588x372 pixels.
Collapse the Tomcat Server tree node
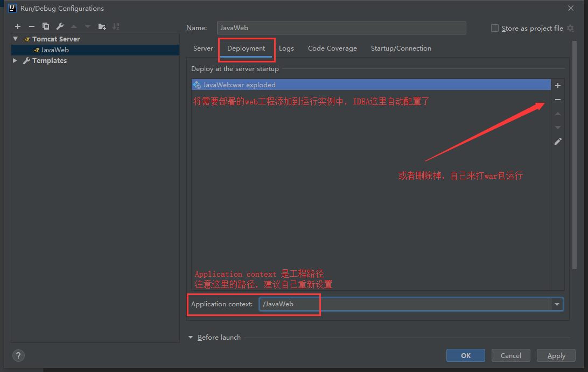[16, 39]
